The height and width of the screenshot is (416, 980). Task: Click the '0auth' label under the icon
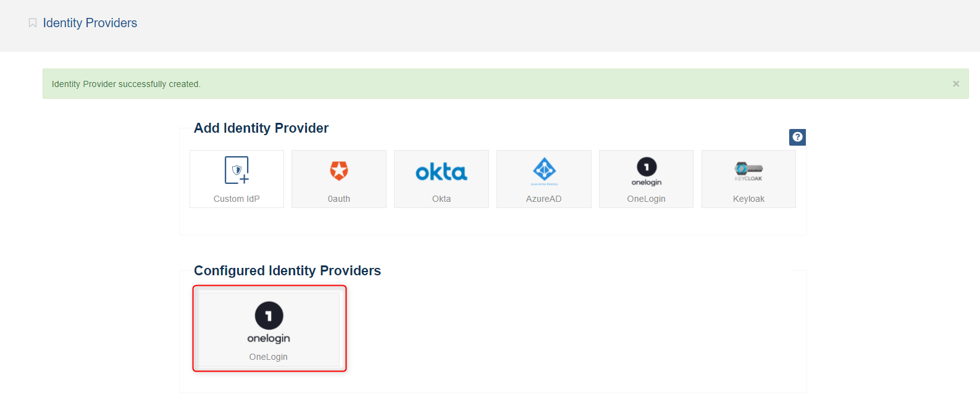[x=338, y=199]
